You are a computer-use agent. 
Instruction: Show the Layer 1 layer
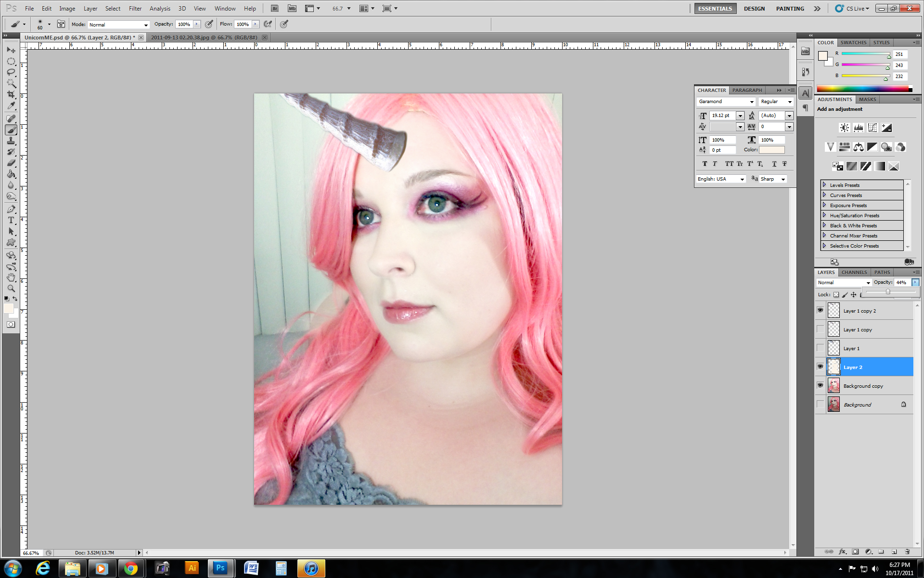click(x=820, y=348)
